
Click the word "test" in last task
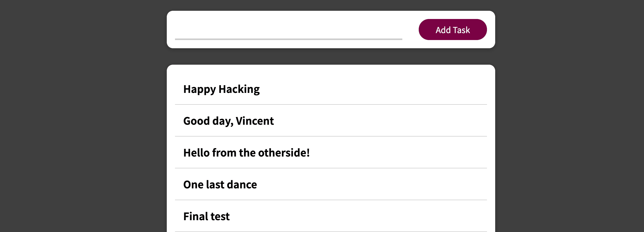(x=220, y=216)
